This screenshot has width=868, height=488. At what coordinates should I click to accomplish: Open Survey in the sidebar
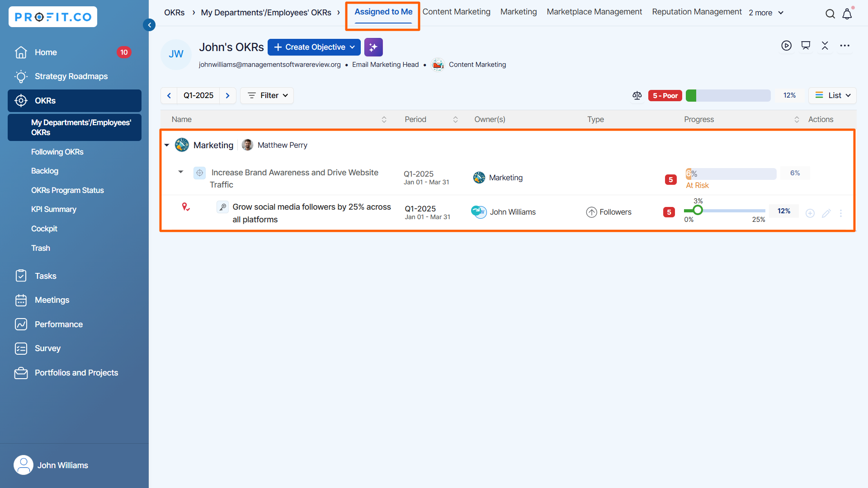click(x=75, y=348)
